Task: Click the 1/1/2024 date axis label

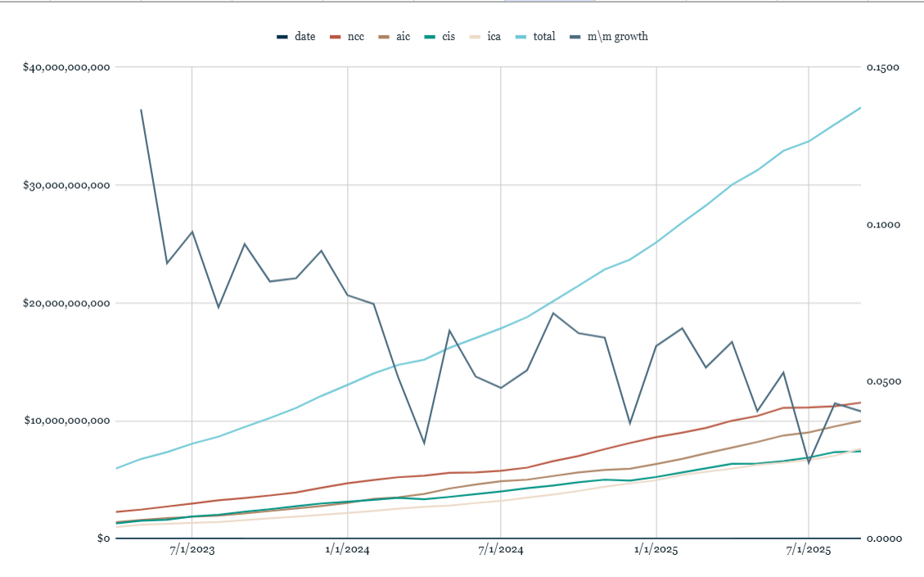Action: point(348,551)
